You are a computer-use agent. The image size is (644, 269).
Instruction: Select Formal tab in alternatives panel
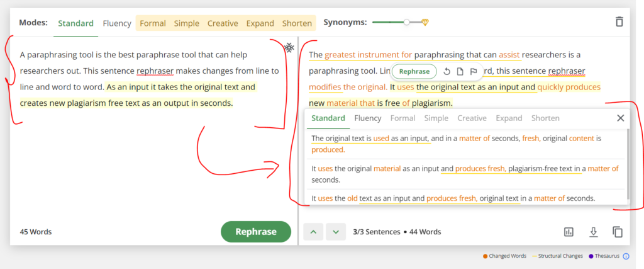[x=403, y=118]
